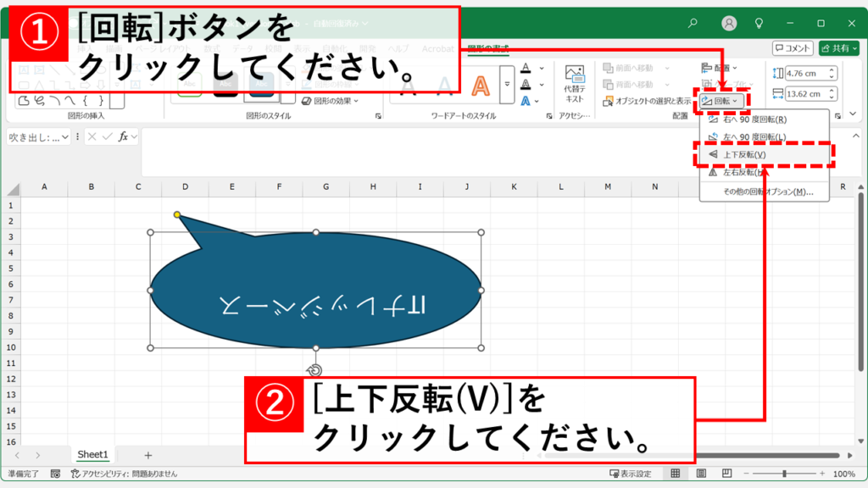Open text fill color dropdown arrow
This screenshot has width=868, height=488.
click(x=542, y=68)
